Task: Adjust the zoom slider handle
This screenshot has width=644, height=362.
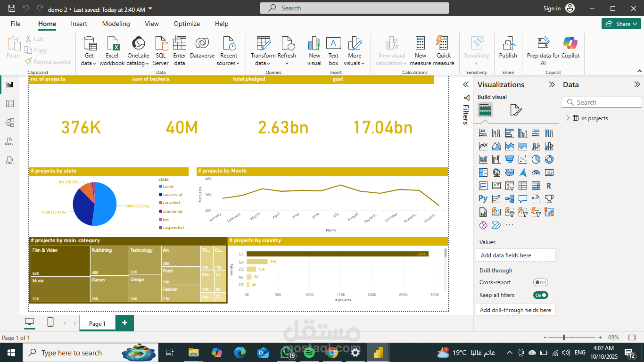Action: point(564,337)
